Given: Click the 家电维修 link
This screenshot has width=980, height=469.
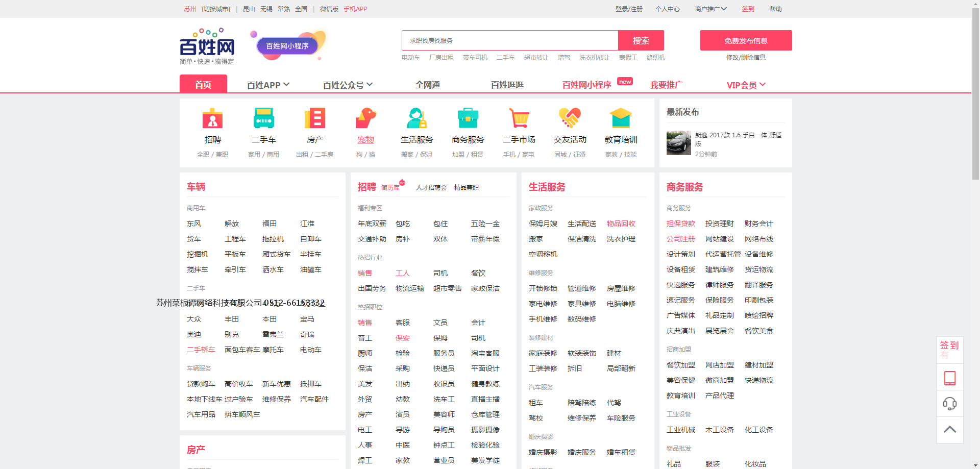Looking at the screenshot, I should 543,304.
